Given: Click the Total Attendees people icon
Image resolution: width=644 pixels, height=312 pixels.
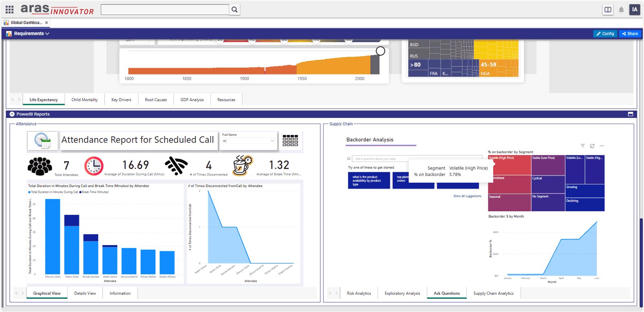Looking at the screenshot, I should (40, 166).
